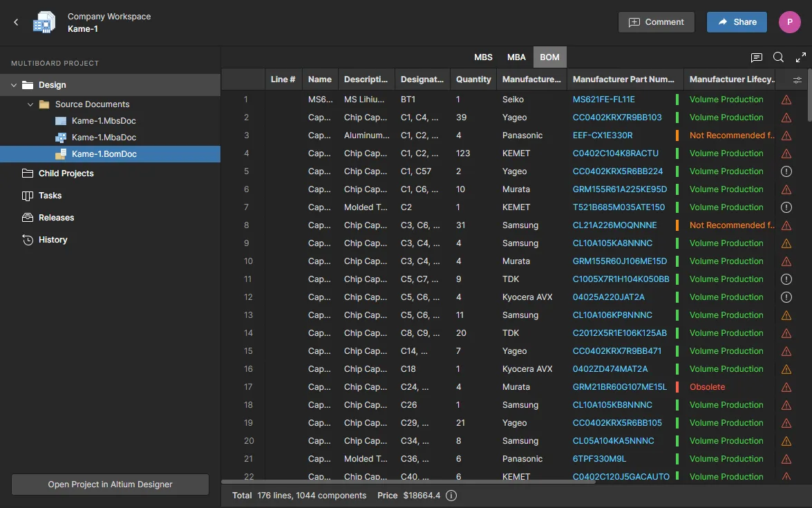Viewport: 812px width, 508px height.
Task: Switch to the MBA tab
Action: [x=516, y=57]
